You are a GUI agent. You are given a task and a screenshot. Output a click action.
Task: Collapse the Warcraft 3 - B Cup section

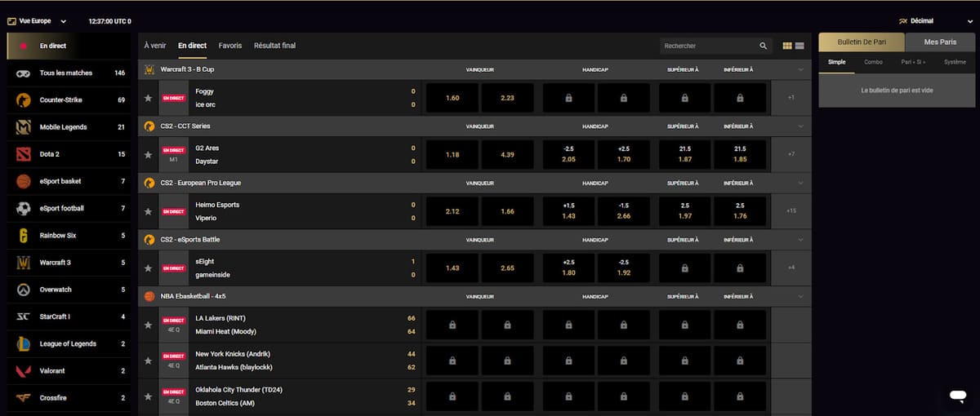point(800,70)
